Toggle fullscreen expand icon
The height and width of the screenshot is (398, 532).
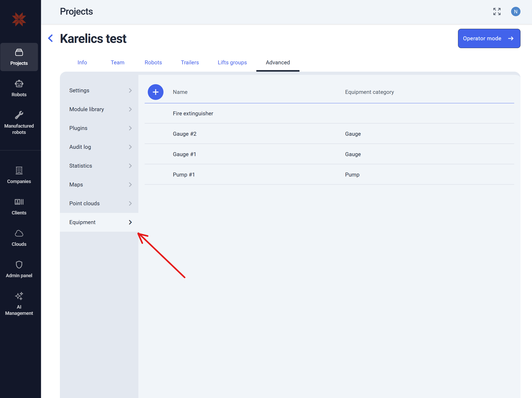click(x=497, y=12)
